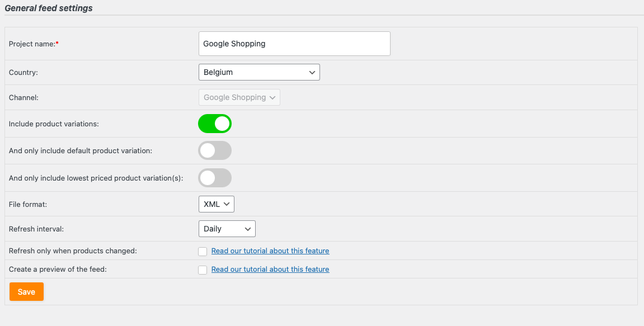The height and width of the screenshot is (326, 644).
Task: Click the File format dropdown chevron
Action: point(227,204)
